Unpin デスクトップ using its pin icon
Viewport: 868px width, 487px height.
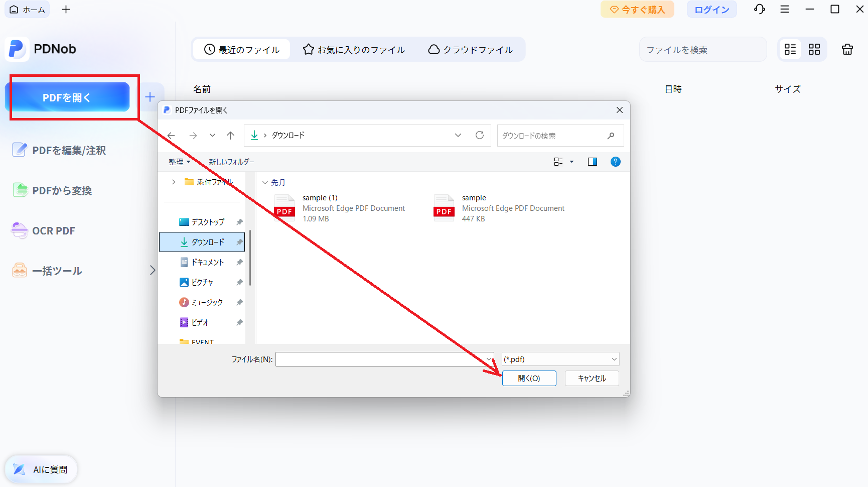point(240,222)
